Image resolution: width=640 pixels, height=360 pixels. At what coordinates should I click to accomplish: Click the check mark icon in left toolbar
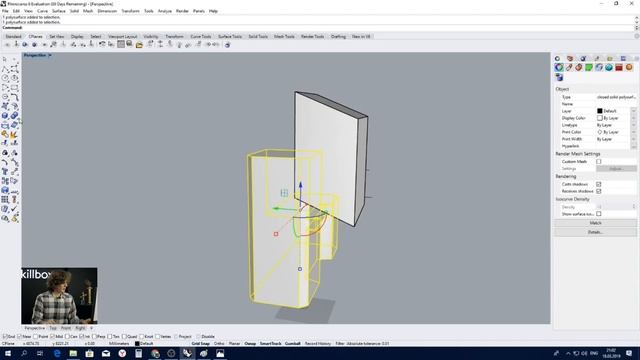[x=14, y=209]
